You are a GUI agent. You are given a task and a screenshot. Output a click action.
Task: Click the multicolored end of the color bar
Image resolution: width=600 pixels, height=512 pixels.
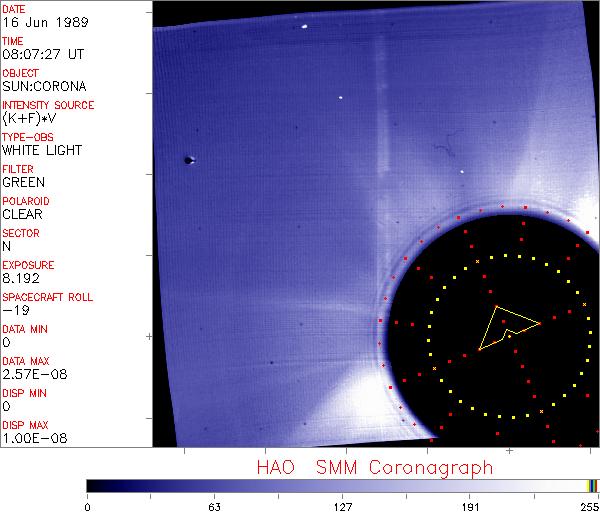pyautogui.click(x=592, y=485)
